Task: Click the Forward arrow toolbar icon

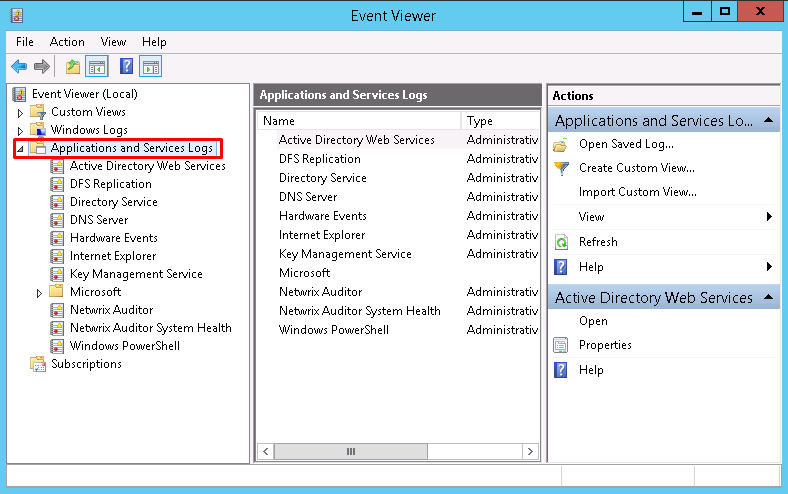Action: point(42,66)
